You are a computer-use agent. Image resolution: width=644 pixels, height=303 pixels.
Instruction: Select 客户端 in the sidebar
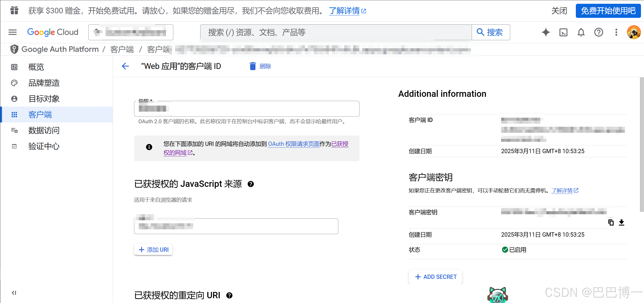pos(57,114)
